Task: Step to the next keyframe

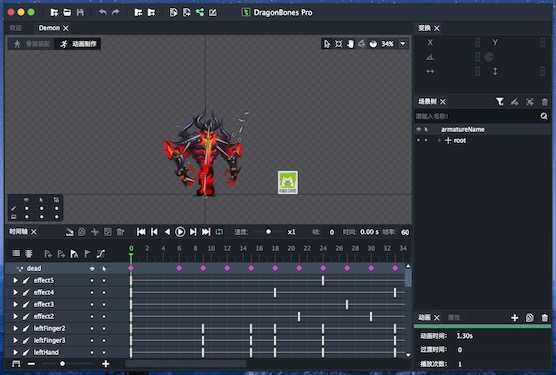Action: (193, 232)
